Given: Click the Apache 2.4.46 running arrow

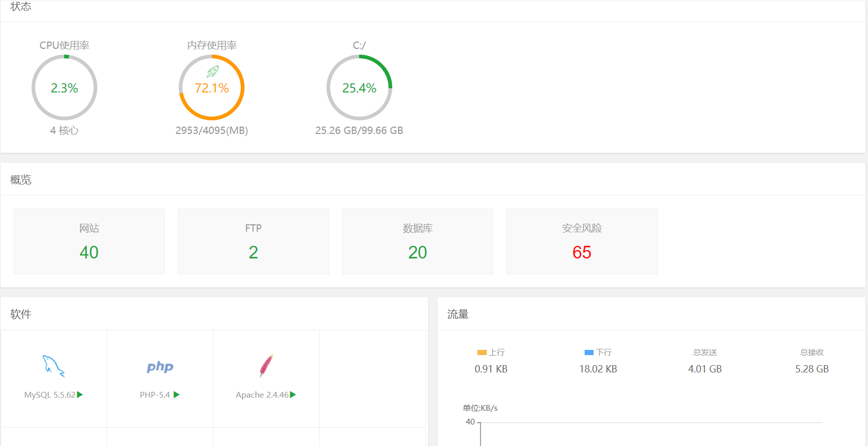Looking at the screenshot, I should click(x=293, y=395).
